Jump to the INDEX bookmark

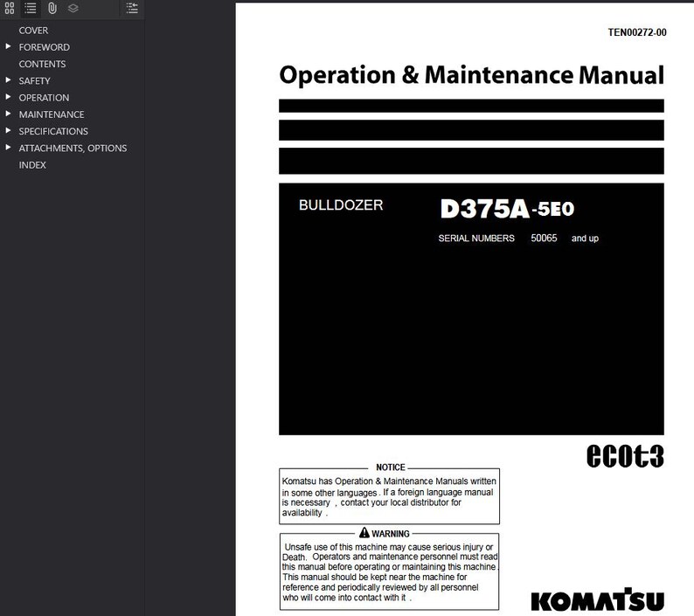click(x=32, y=165)
